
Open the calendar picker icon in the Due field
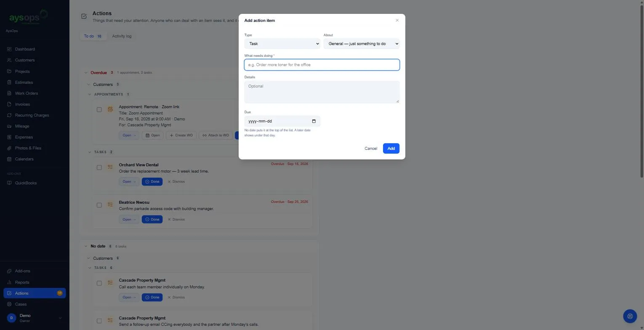point(314,121)
